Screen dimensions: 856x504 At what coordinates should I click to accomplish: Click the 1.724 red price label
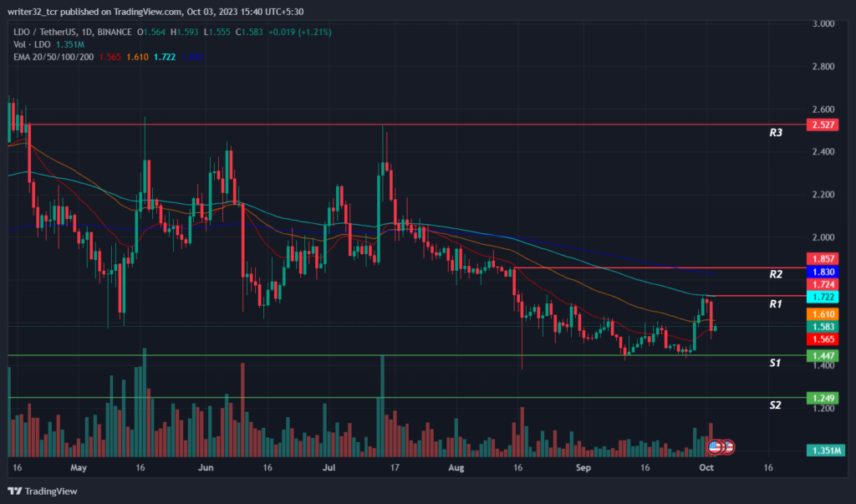(823, 284)
